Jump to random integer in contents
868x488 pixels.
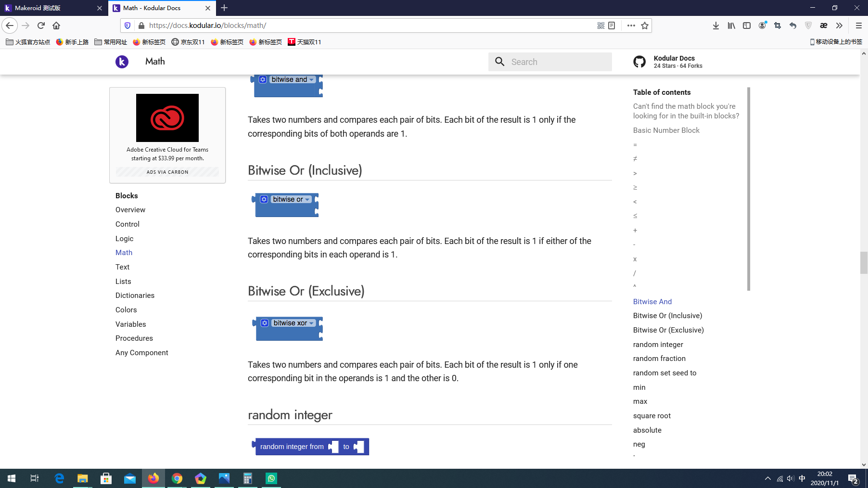click(x=658, y=345)
